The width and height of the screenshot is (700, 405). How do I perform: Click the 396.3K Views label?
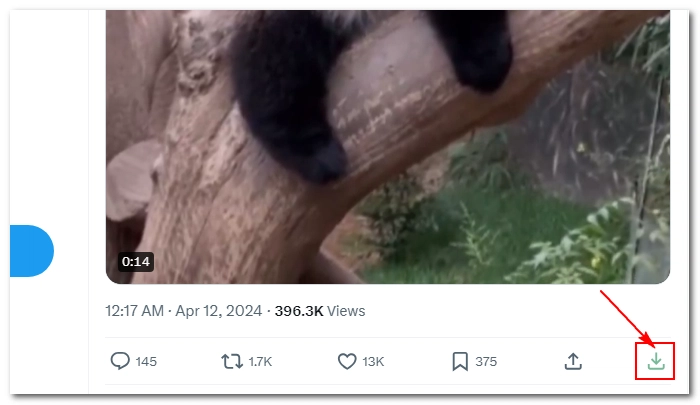[320, 311]
